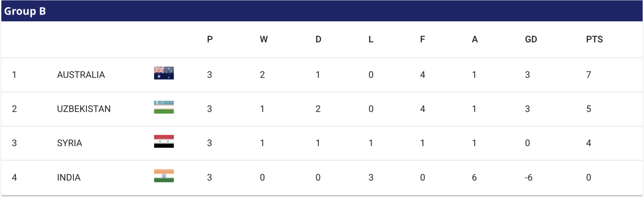Open the UZBEKISTAN team name
644x197 pixels.
[84, 109]
